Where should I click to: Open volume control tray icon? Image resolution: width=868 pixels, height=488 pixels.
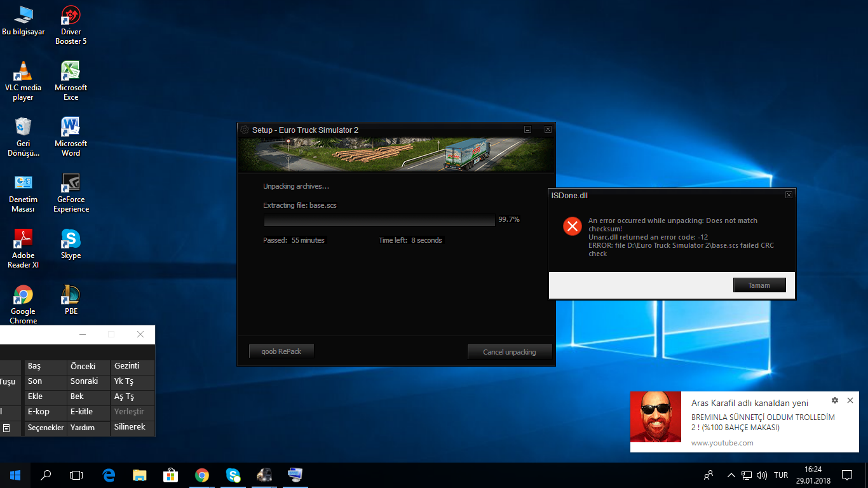[762, 475]
